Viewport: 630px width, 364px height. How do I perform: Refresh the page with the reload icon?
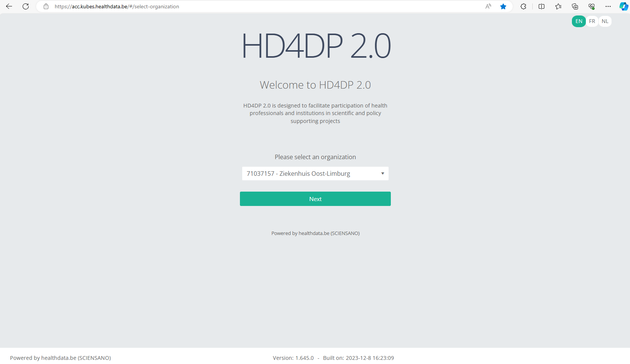[26, 6]
